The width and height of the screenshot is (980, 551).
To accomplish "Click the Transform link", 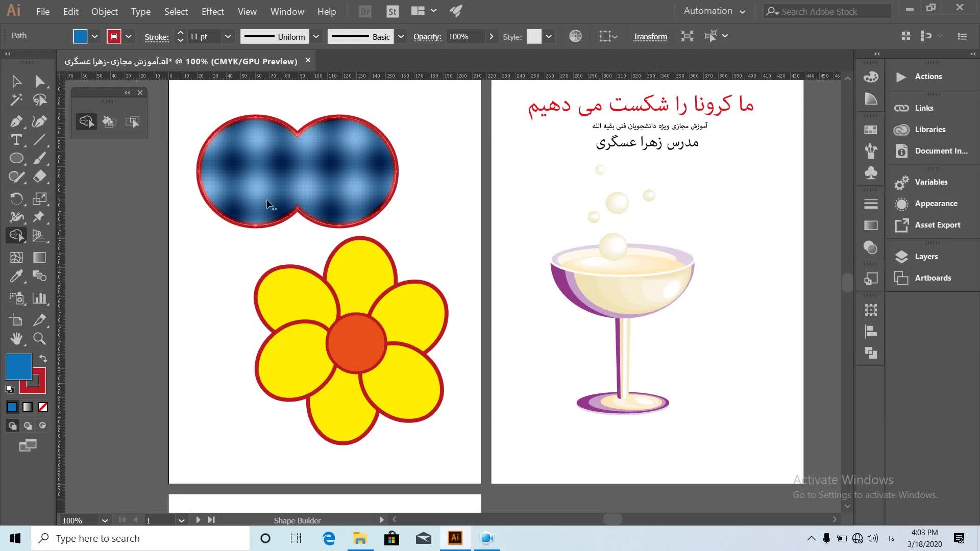I will click(x=650, y=36).
